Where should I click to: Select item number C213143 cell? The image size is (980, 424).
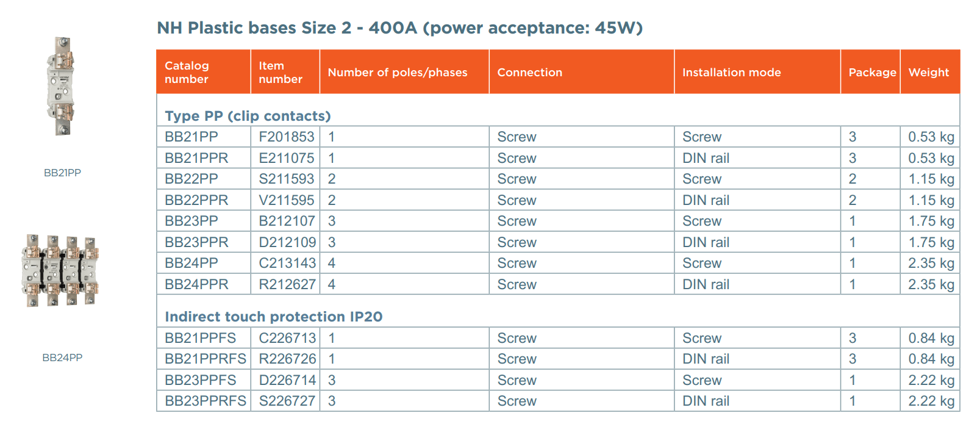tap(287, 263)
